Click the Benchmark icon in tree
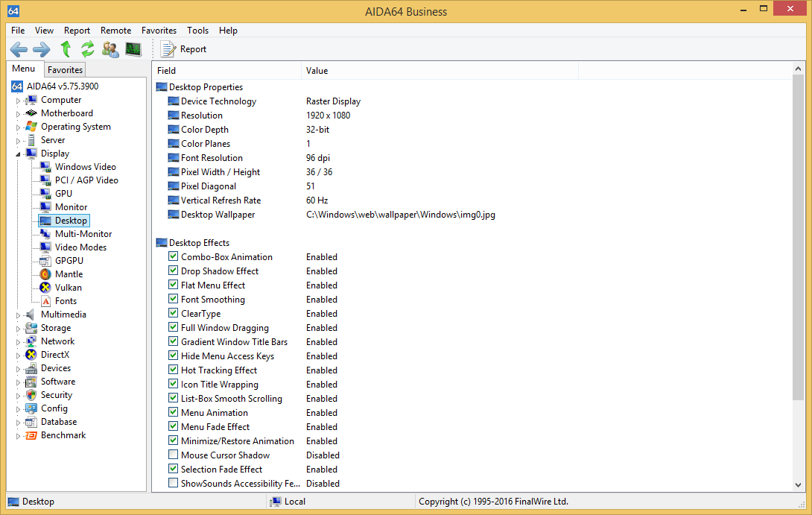 [x=31, y=436]
